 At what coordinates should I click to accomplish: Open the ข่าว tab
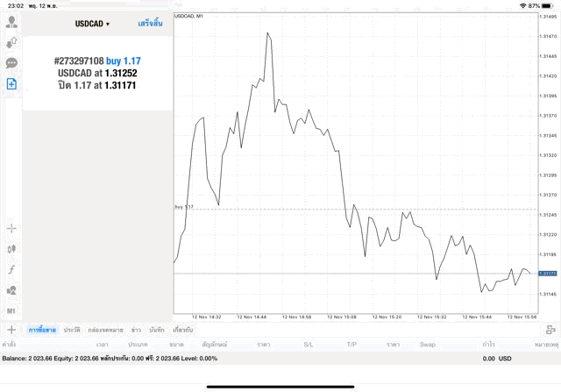pos(136,330)
